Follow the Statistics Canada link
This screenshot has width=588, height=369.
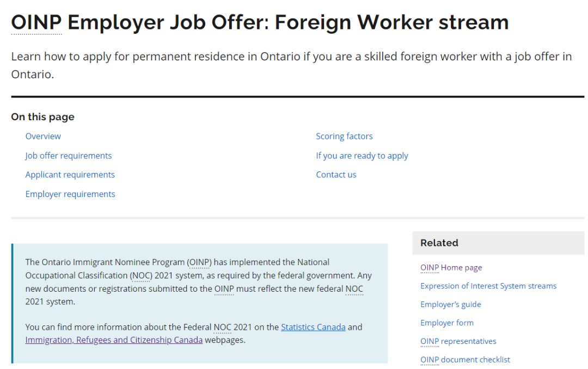click(313, 327)
